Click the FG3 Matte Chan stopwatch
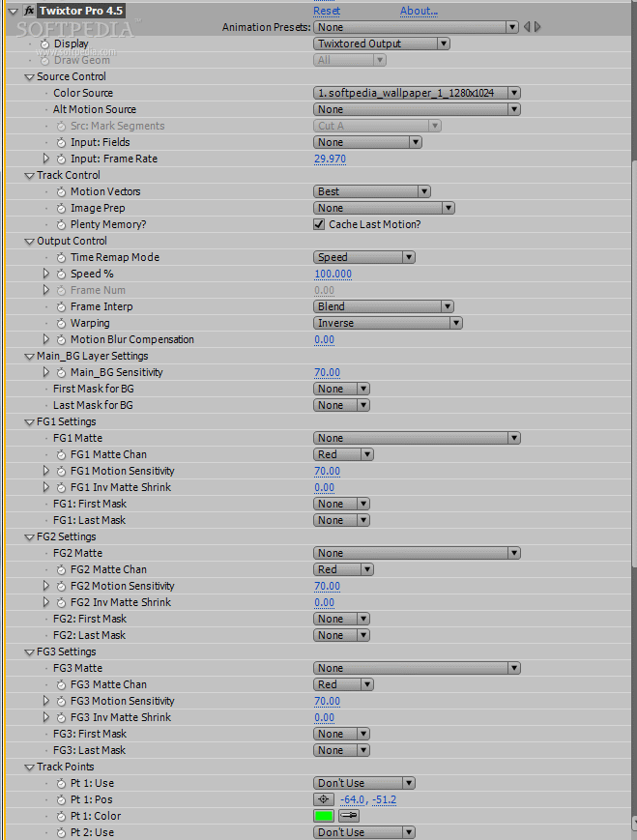 click(x=61, y=684)
